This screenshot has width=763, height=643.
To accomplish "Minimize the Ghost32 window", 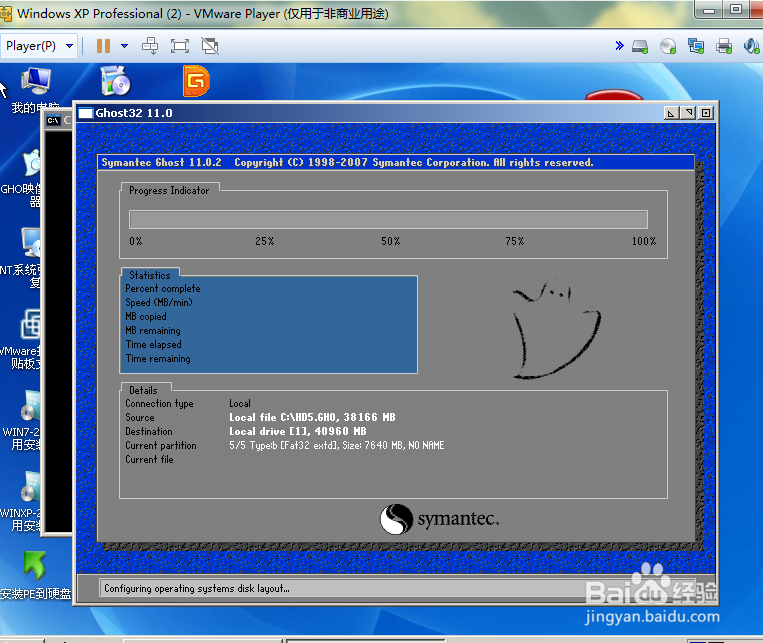I will pos(671,113).
